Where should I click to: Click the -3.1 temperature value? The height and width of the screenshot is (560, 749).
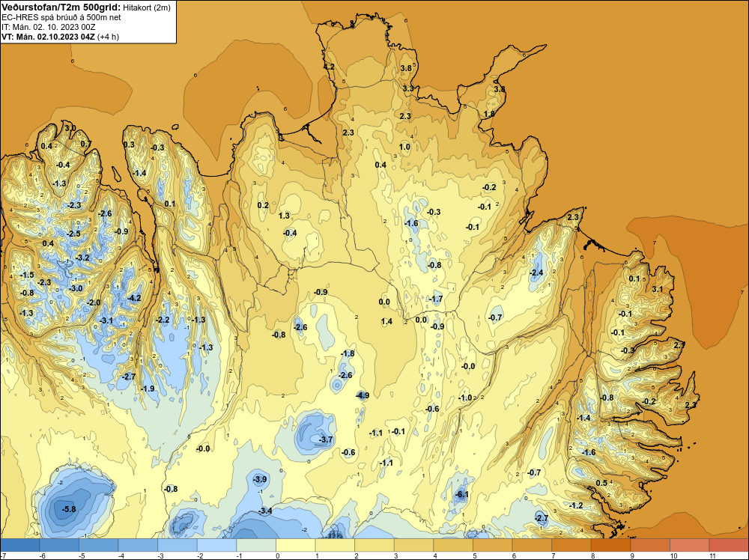click(x=106, y=320)
